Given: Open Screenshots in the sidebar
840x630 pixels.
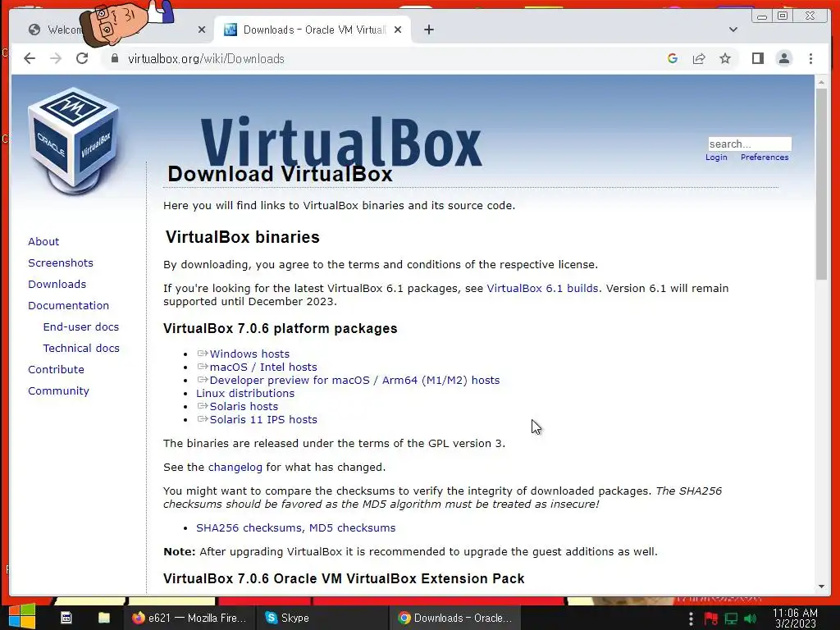Looking at the screenshot, I should pos(61,263).
